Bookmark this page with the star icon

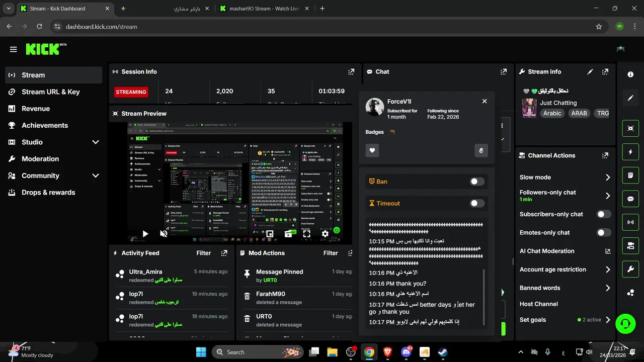point(599,27)
